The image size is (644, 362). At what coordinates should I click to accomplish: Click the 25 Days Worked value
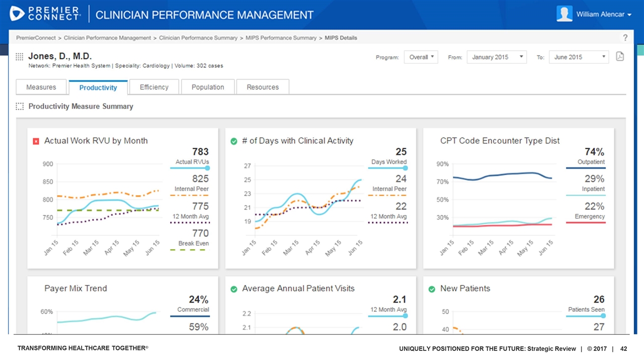click(x=401, y=152)
